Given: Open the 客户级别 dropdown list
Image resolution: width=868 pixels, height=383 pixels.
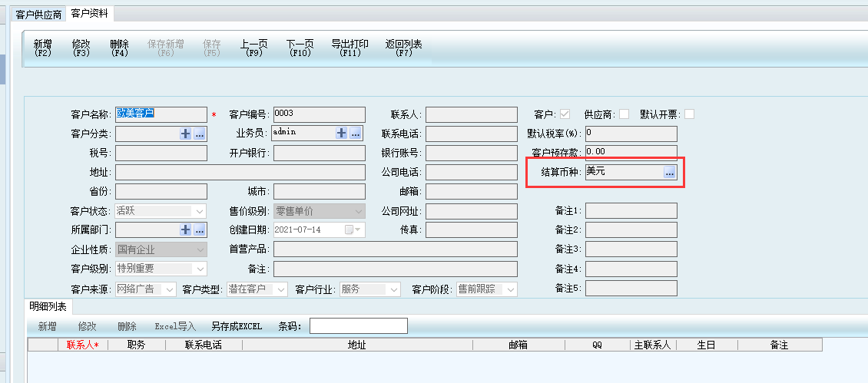Looking at the screenshot, I should [x=200, y=269].
